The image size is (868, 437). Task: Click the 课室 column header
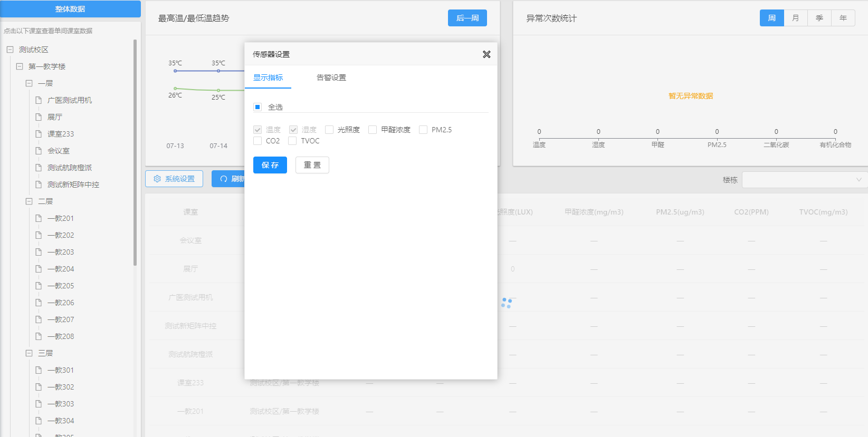pyautogui.click(x=190, y=212)
